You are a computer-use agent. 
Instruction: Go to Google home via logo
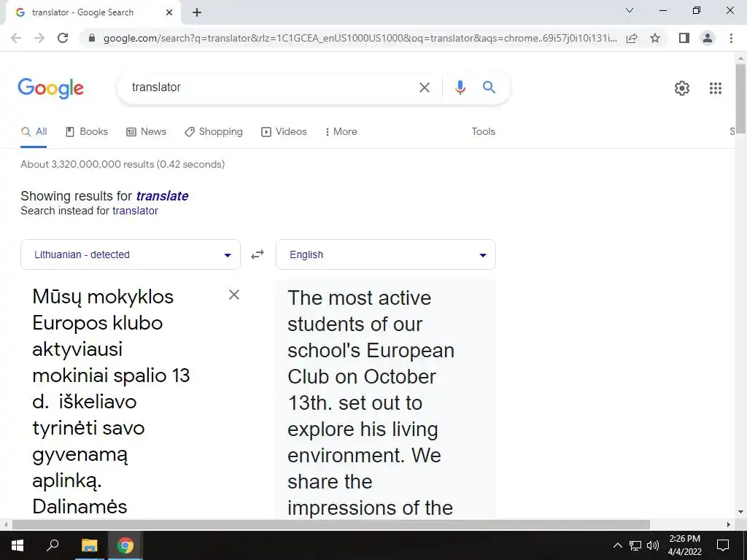(50, 88)
